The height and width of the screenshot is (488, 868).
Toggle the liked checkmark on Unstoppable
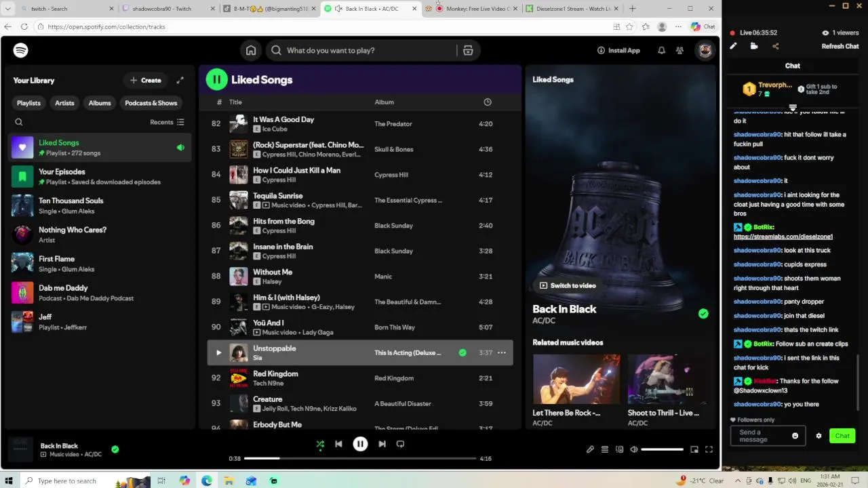(462, 352)
